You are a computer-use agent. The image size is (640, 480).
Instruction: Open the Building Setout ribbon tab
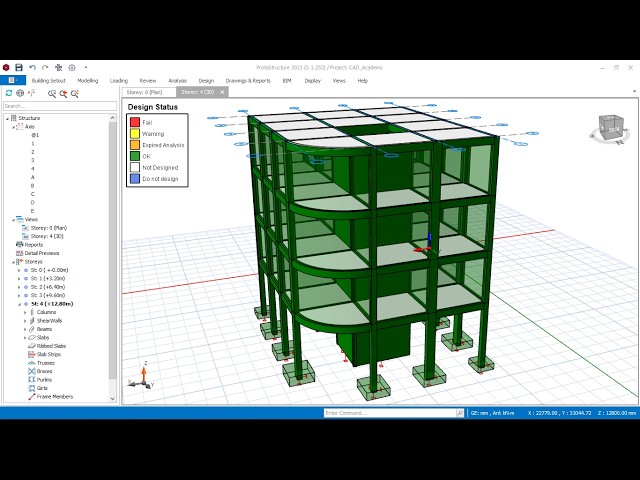tap(49, 81)
